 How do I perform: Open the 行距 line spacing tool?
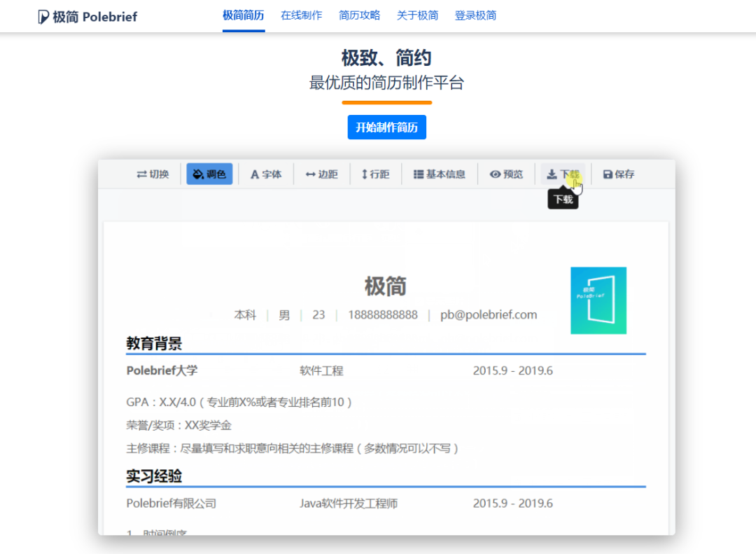coord(376,174)
